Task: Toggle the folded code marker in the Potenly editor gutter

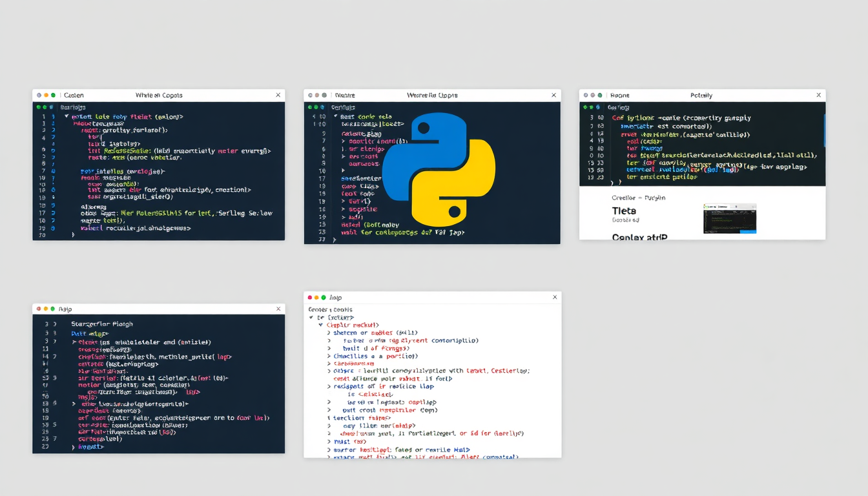Action: coord(614,181)
